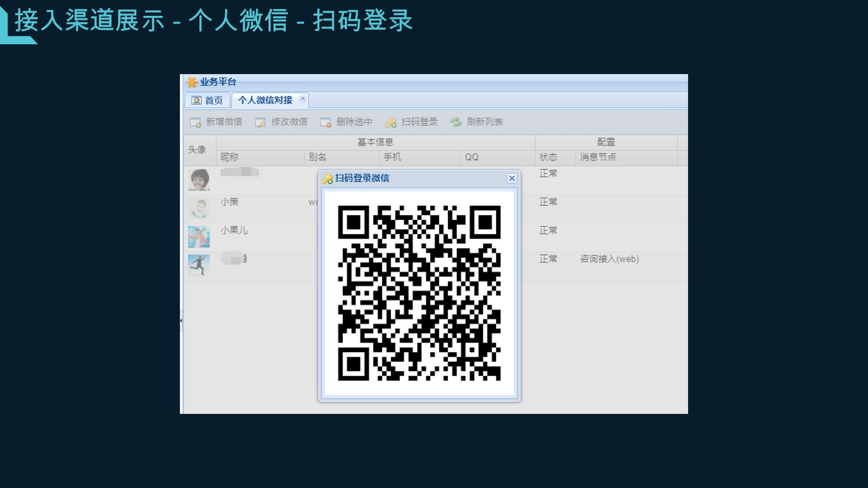868x488 pixels.
Task: Click the 状态 column header
Action: [x=555, y=157]
